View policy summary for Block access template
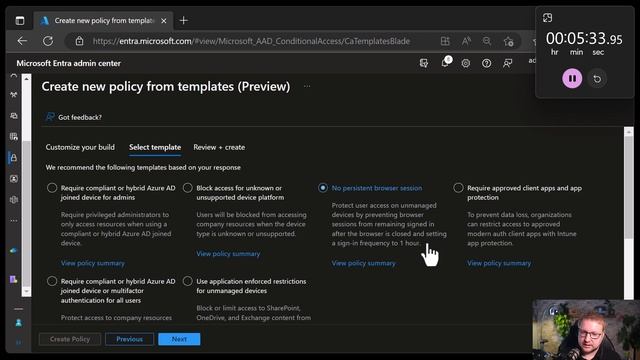The height and width of the screenshot is (360, 640). pyautogui.click(x=228, y=254)
